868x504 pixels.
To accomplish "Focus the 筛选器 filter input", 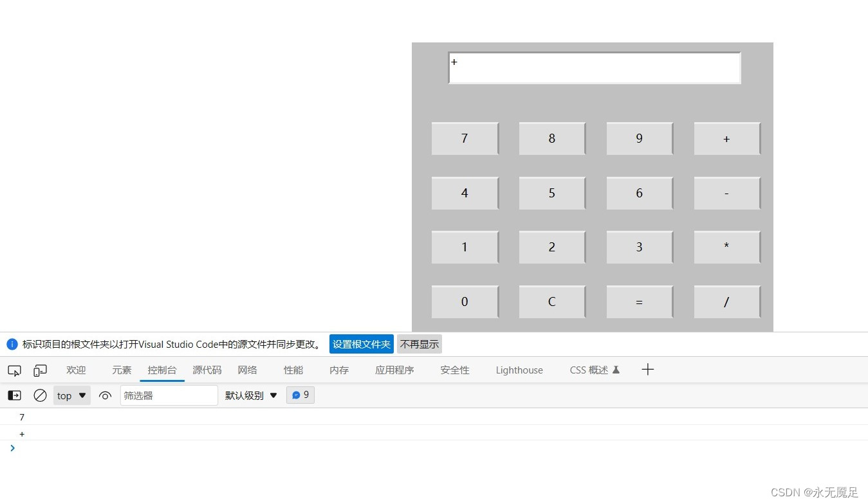I will (x=169, y=395).
